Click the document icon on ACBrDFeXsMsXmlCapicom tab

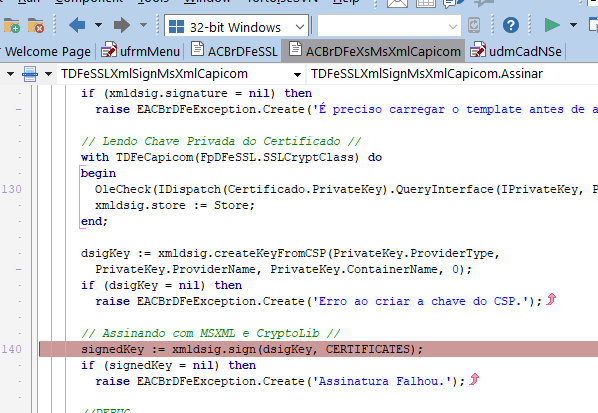[295, 49]
